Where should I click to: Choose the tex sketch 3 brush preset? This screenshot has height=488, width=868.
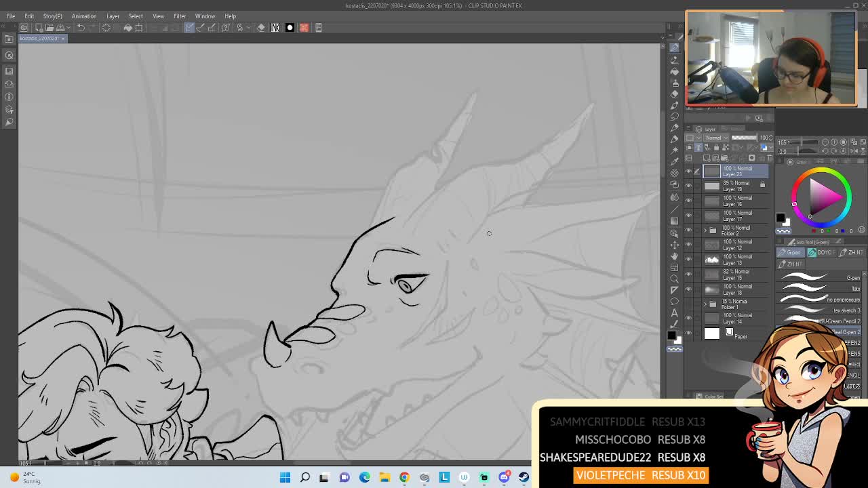(x=820, y=310)
